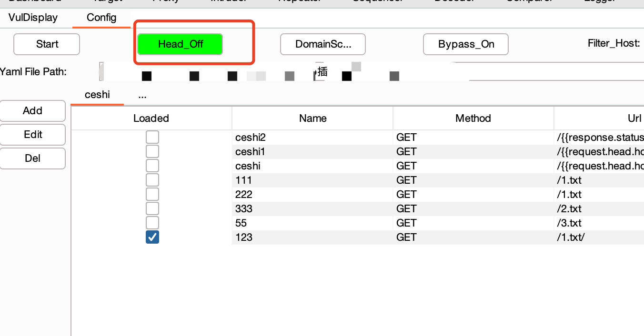Select the ceshi1 row name cell
Screen dimensions: 644x336
[x=312, y=152]
